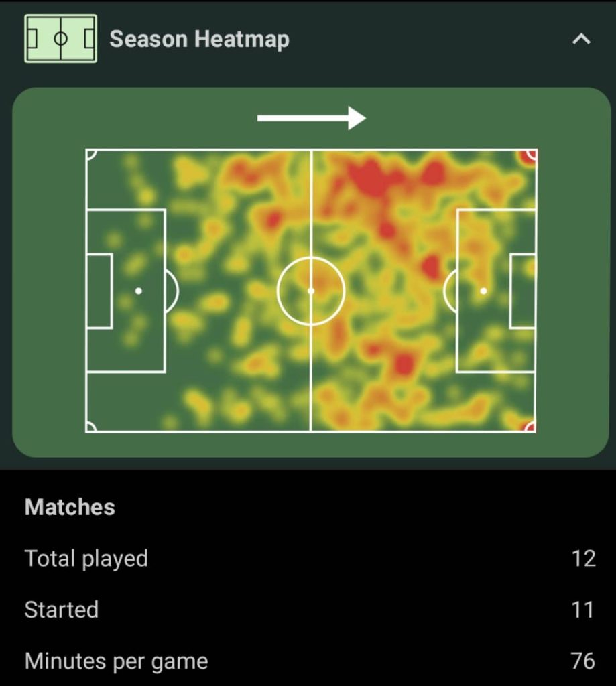Click the center spot of the pitch
Screen dimensions: 616x686
point(311,291)
